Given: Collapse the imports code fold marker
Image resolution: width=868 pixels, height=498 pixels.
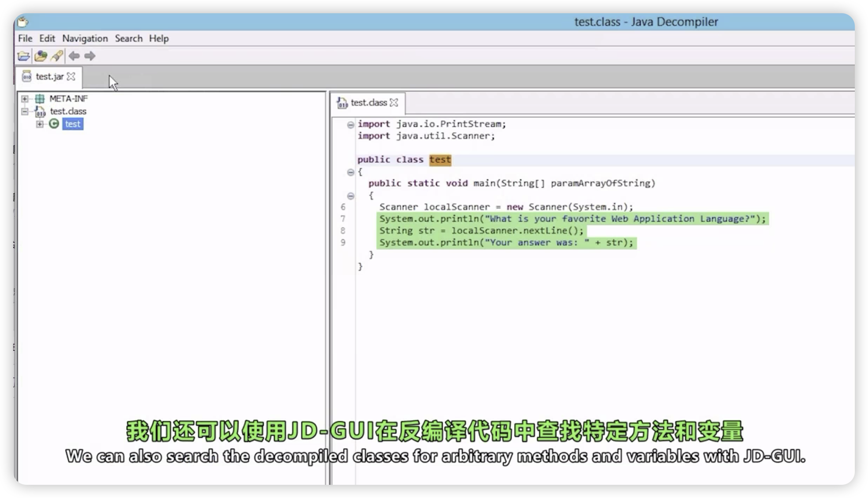Looking at the screenshot, I should pyautogui.click(x=351, y=125).
